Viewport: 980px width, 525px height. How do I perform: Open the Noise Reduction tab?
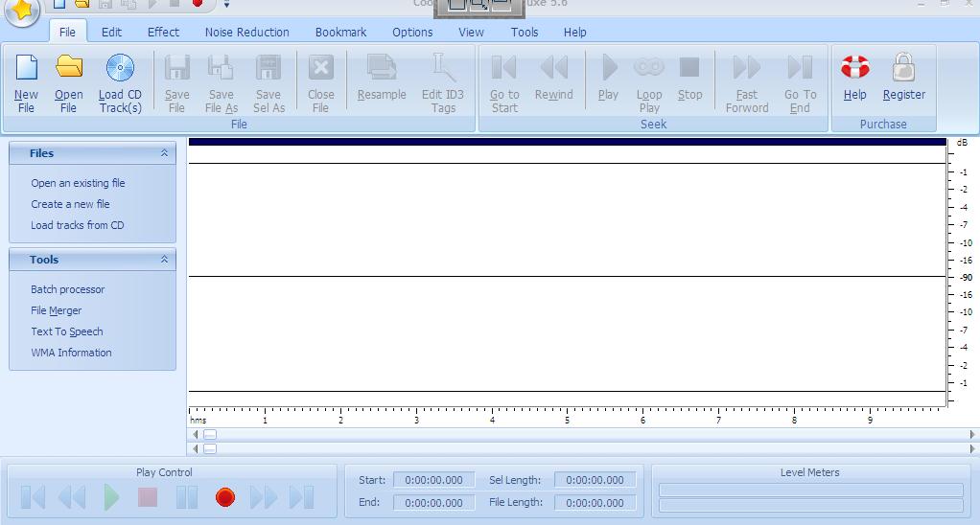point(246,32)
